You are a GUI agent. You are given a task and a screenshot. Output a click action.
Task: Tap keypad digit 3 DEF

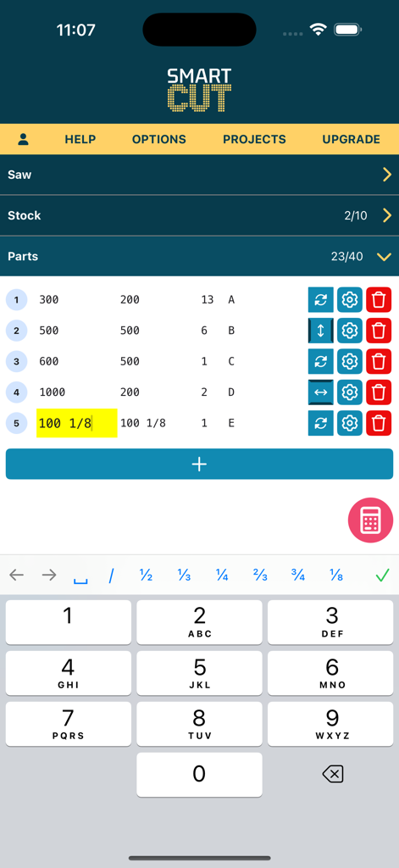[330, 622]
